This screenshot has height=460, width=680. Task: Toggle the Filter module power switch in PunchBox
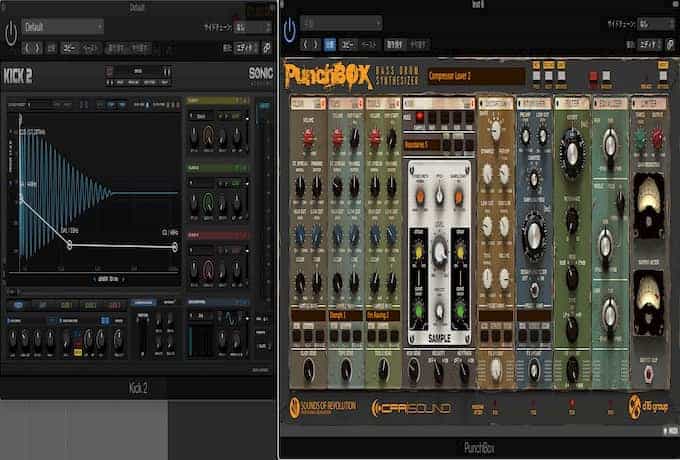tap(558, 104)
